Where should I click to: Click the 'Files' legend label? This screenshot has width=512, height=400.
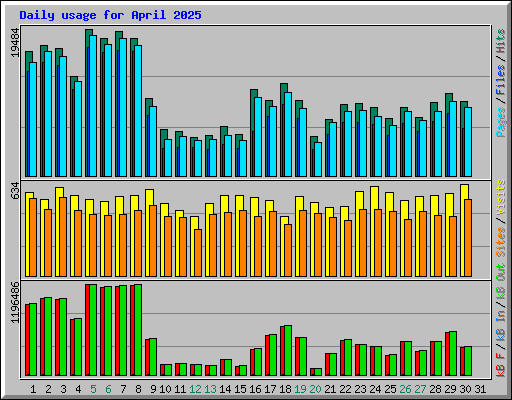tap(501, 80)
